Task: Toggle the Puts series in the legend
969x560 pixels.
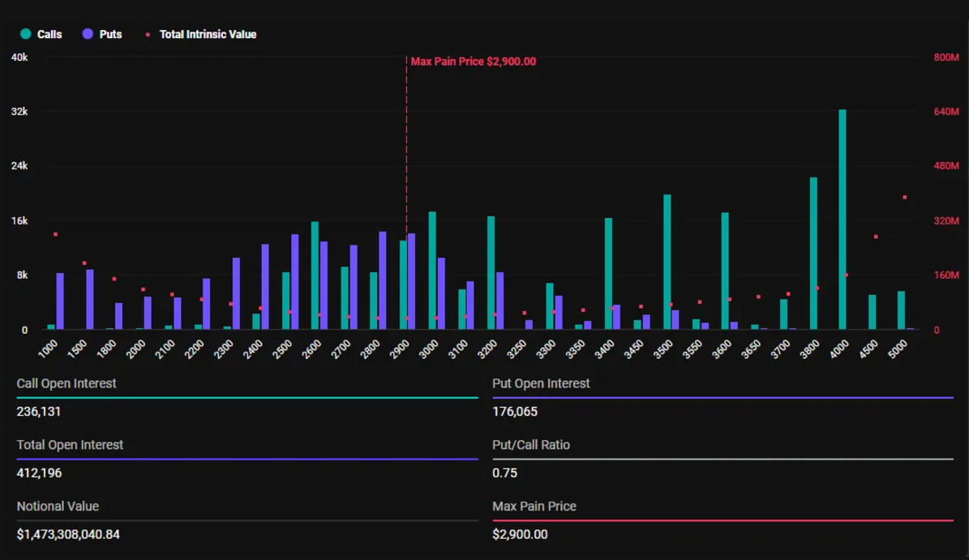Action: coord(102,35)
